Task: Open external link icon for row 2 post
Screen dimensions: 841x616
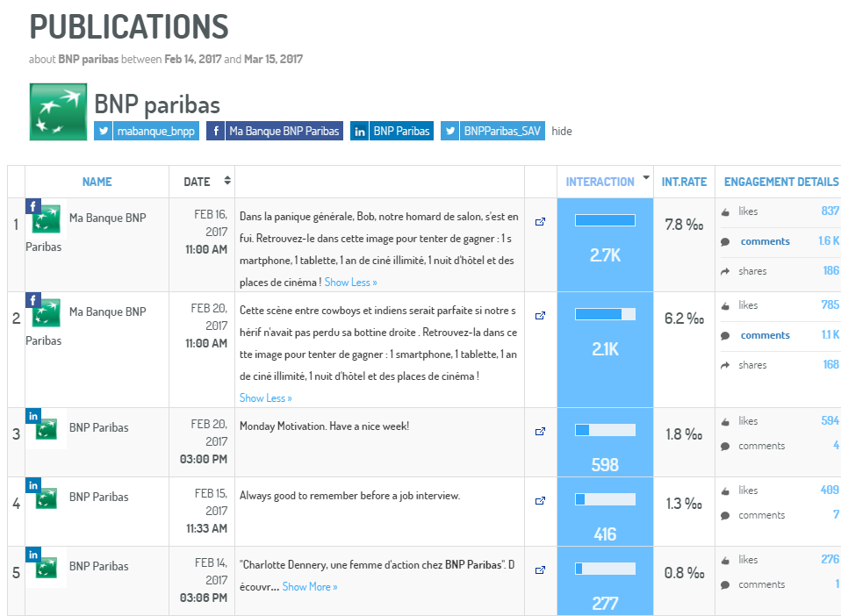Action: 540,316
